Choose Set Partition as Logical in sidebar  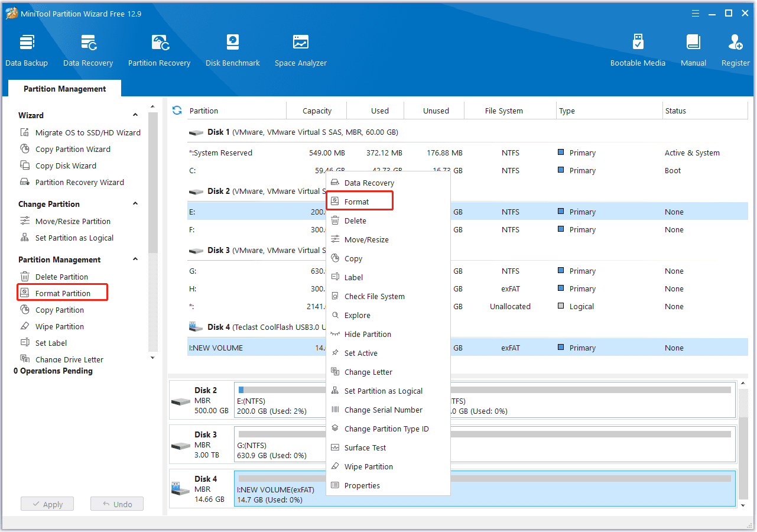pyautogui.click(x=67, y=238)
